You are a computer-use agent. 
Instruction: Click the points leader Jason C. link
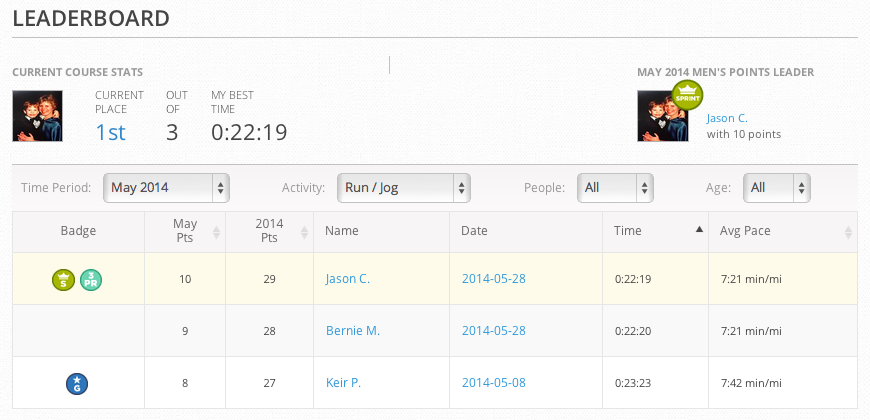(727, 118)
